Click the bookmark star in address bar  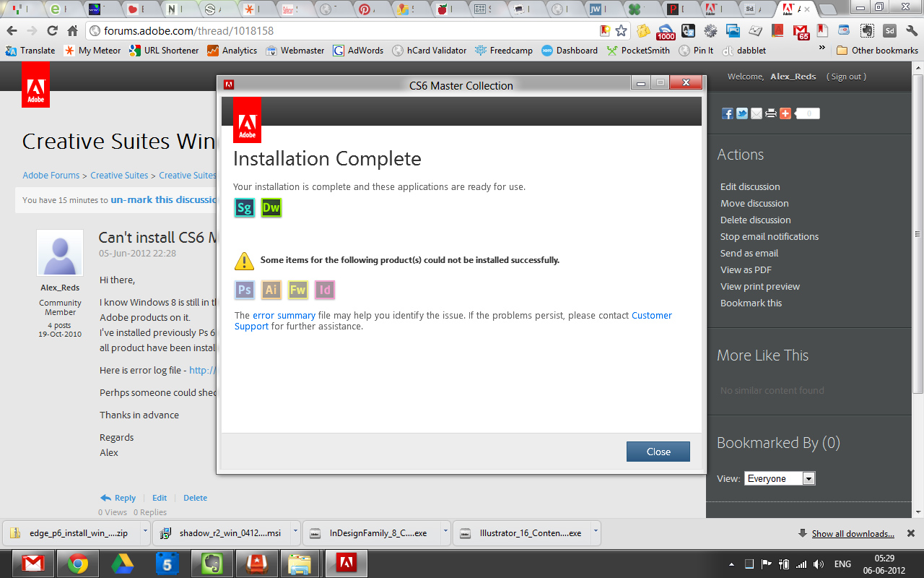point(621,31)
